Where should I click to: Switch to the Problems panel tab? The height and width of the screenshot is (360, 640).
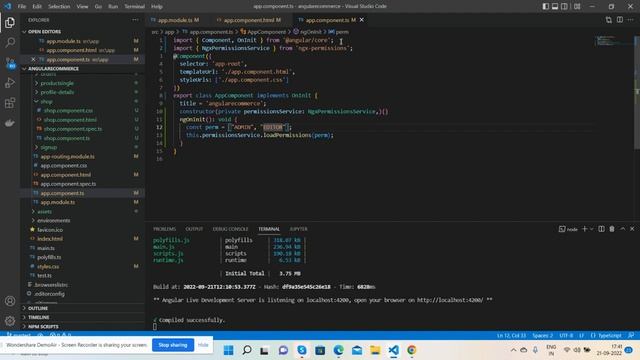click(164, 229)
